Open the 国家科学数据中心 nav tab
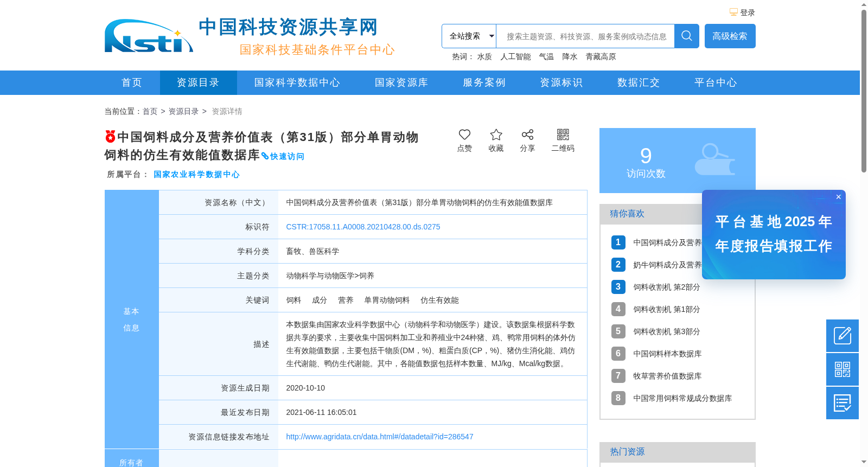 click(297, 82)
